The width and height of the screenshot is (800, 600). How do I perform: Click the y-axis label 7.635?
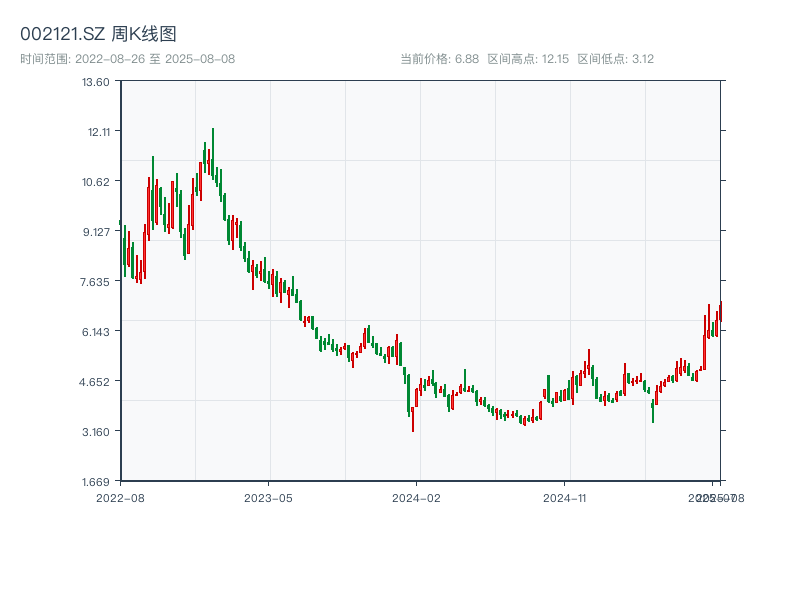[95, 282]
